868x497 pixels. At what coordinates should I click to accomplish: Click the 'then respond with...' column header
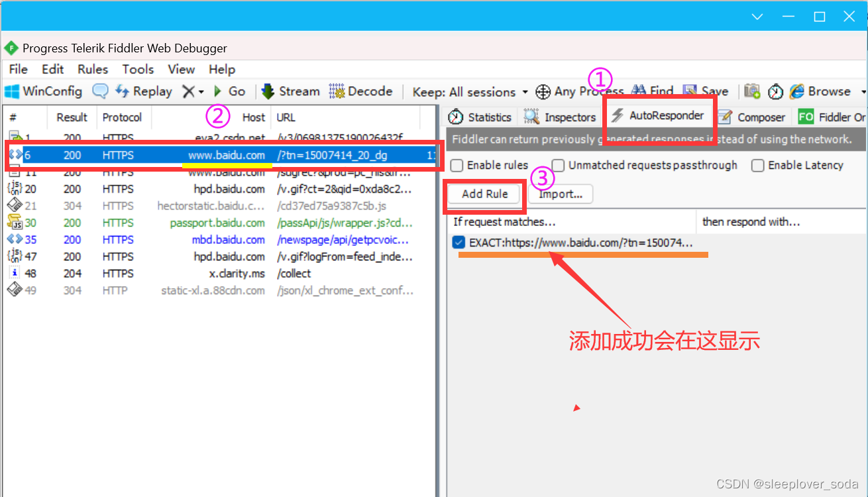coord(782,222)
